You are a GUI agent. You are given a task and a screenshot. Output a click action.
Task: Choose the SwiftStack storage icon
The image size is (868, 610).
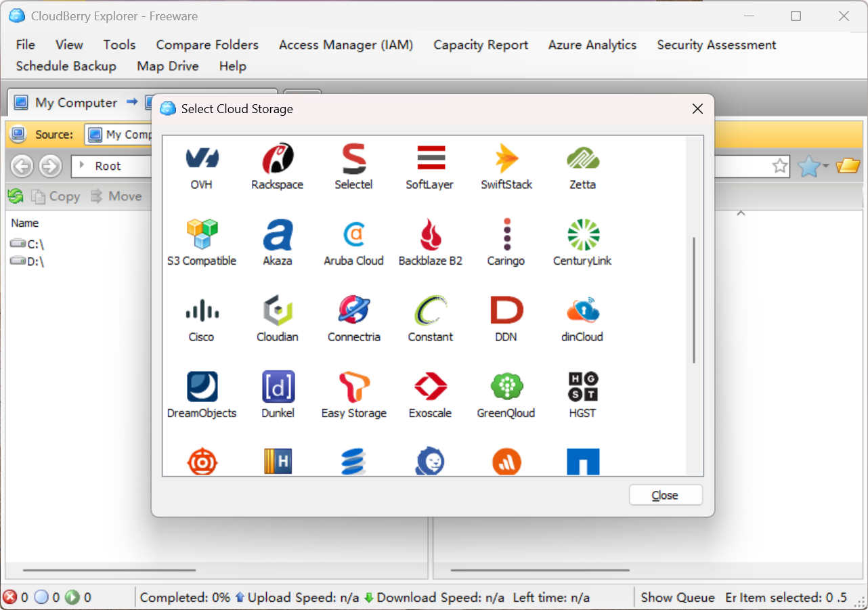coord(506,159)
